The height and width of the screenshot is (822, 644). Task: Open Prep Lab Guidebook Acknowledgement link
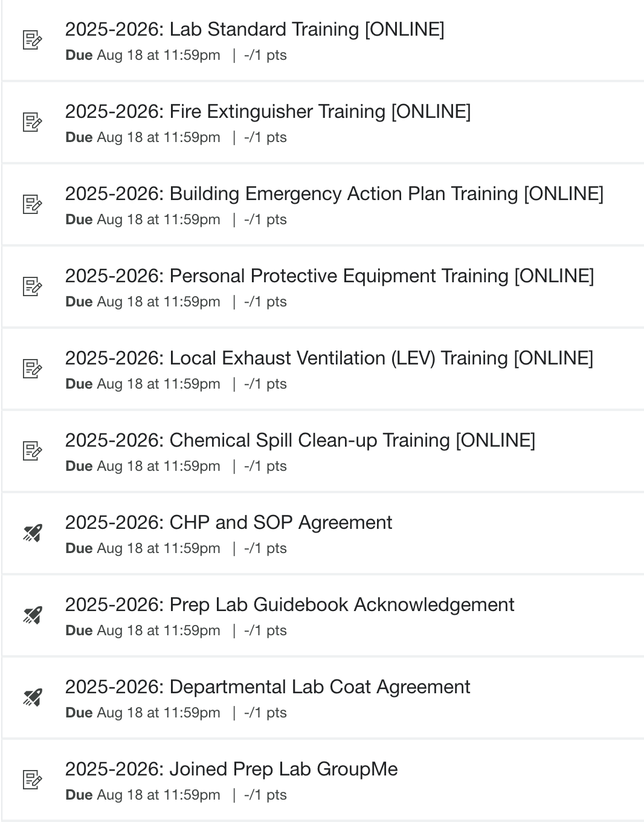click(x=289, y=604)
